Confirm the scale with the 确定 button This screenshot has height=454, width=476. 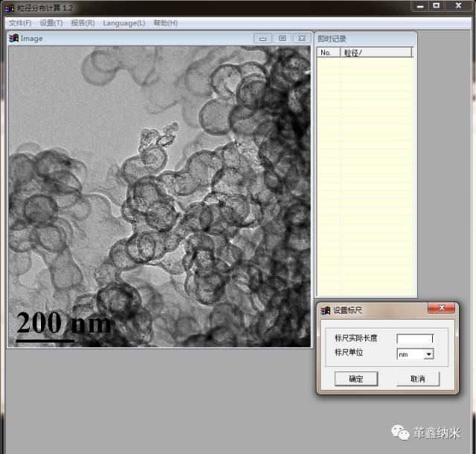(356, 379)
